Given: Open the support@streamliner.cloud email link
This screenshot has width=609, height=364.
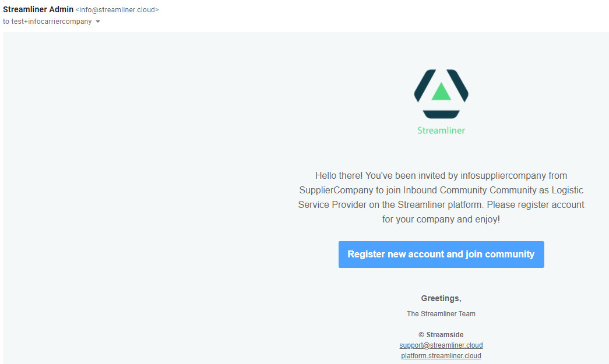Looking at the screenshot, I should tap(441, 345).
